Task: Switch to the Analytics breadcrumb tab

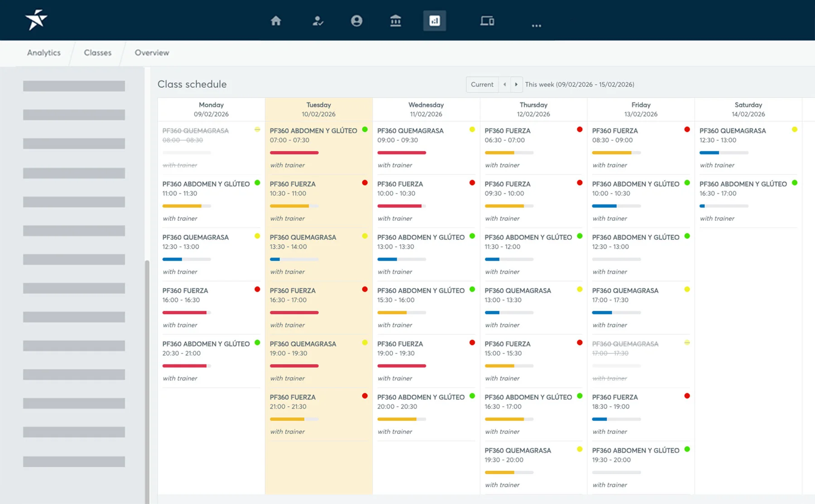Action: 44,53
